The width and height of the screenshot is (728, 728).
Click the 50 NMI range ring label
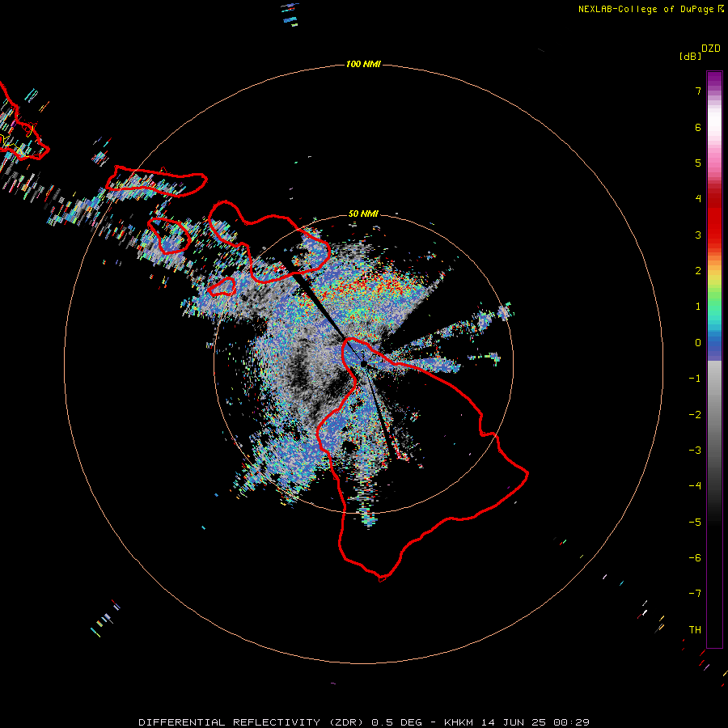point(363,214)
